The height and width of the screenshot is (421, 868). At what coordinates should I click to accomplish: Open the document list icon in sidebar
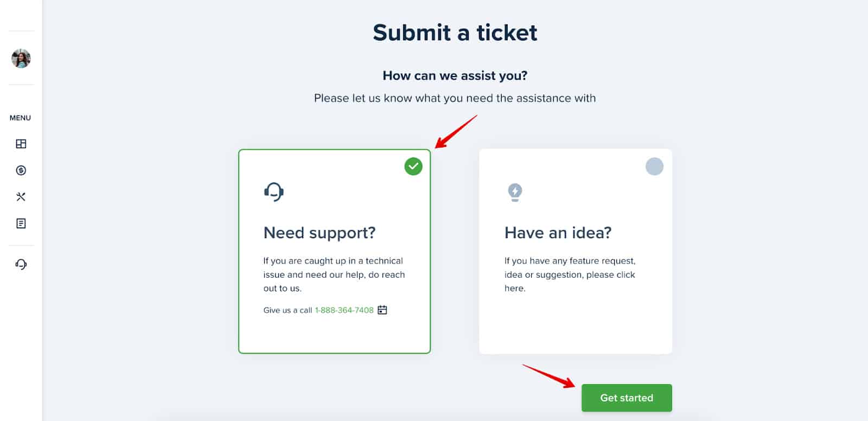pos(21,224)
